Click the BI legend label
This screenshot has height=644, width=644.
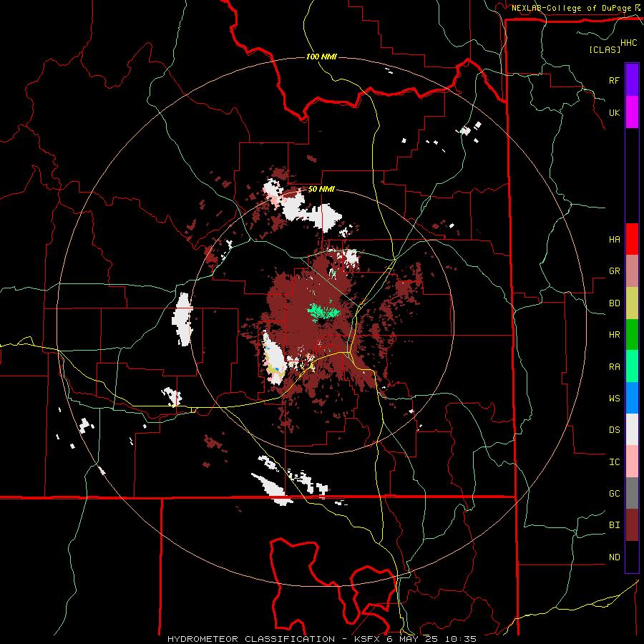614,525
